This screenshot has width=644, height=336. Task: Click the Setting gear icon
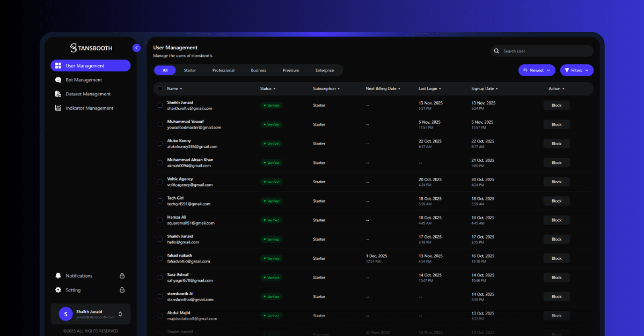(x=58, y=290)
